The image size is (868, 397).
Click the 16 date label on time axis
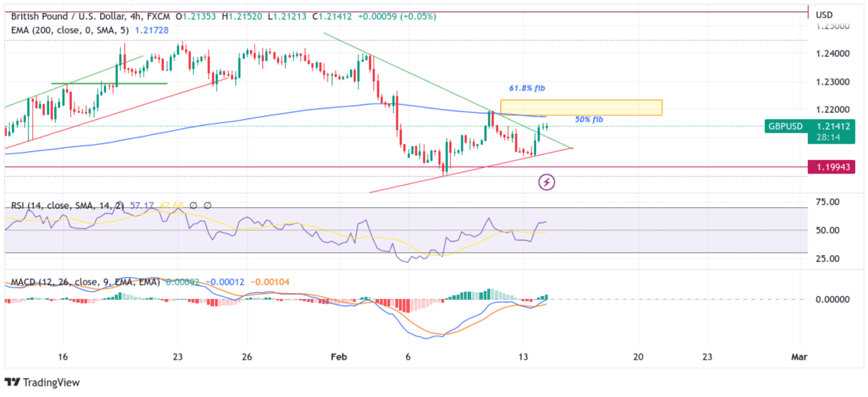(63, 356)
